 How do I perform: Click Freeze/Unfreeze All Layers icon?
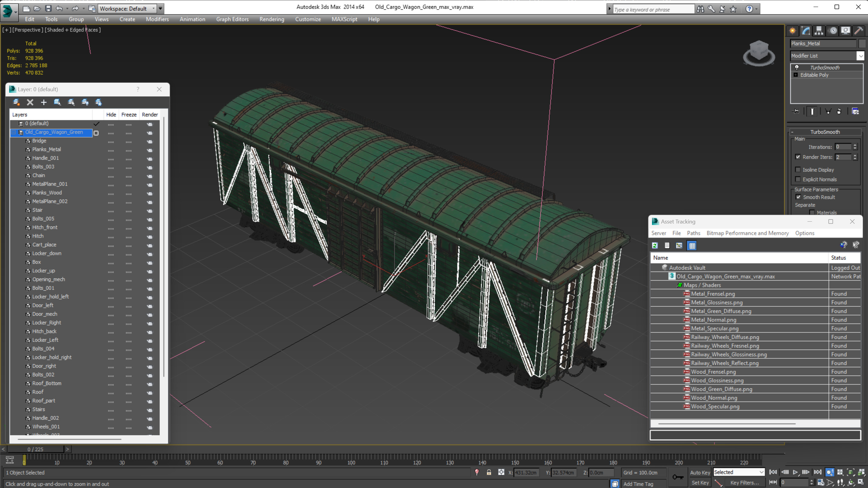98,102
